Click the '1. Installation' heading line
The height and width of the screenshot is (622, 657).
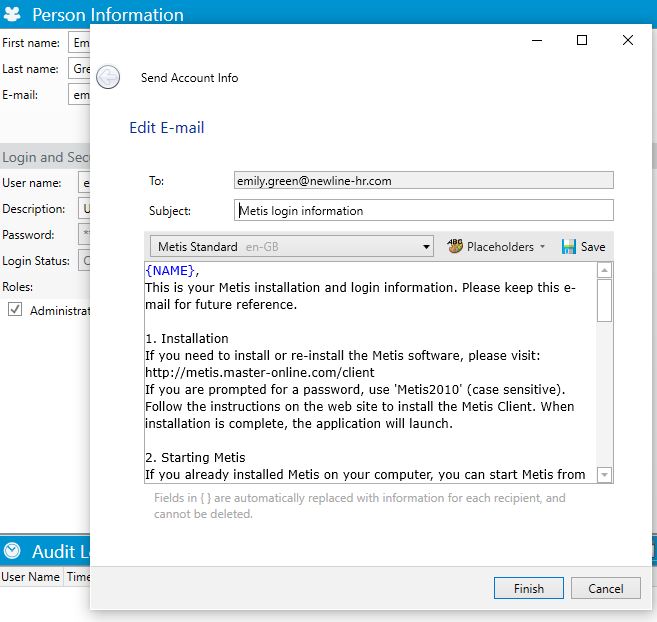[x=187, y=338]
